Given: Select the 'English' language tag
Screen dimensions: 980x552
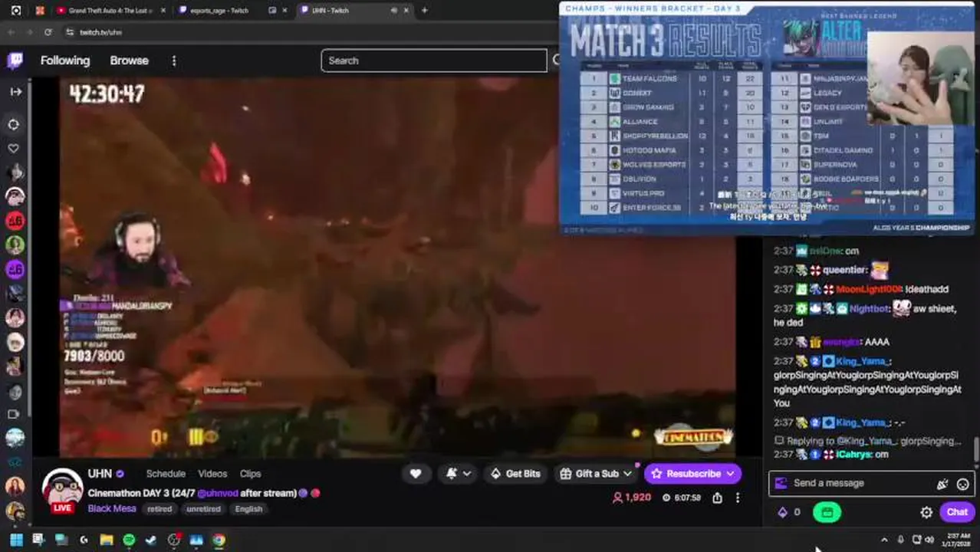Looking at the screenshot, I should [248, 509].
